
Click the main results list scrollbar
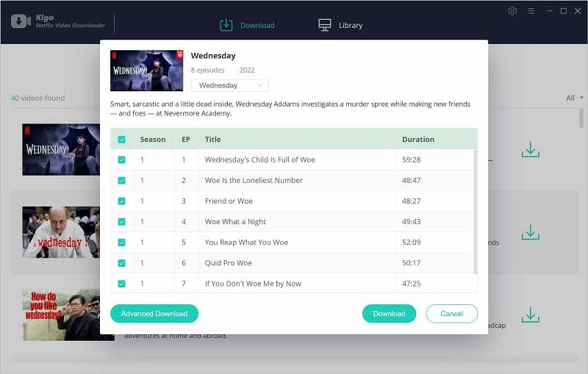click(581, 118)
